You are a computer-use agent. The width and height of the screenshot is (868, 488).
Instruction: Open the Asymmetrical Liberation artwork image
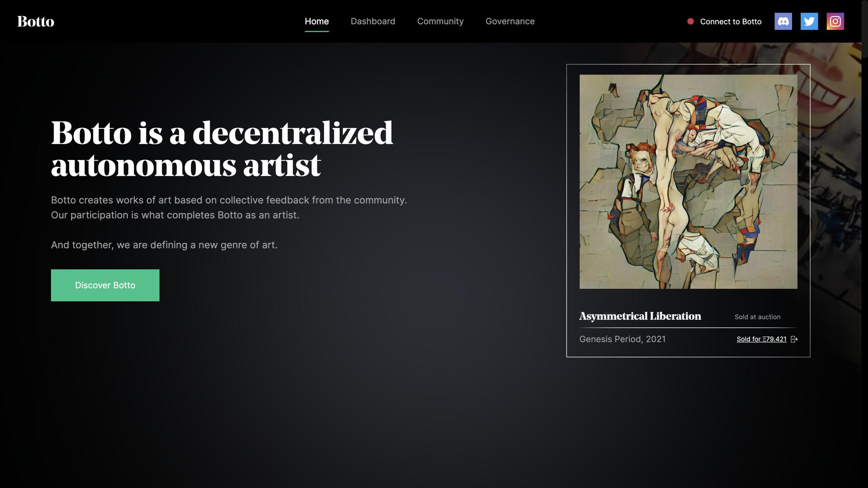pyautogui.click(x=688, y=181)
